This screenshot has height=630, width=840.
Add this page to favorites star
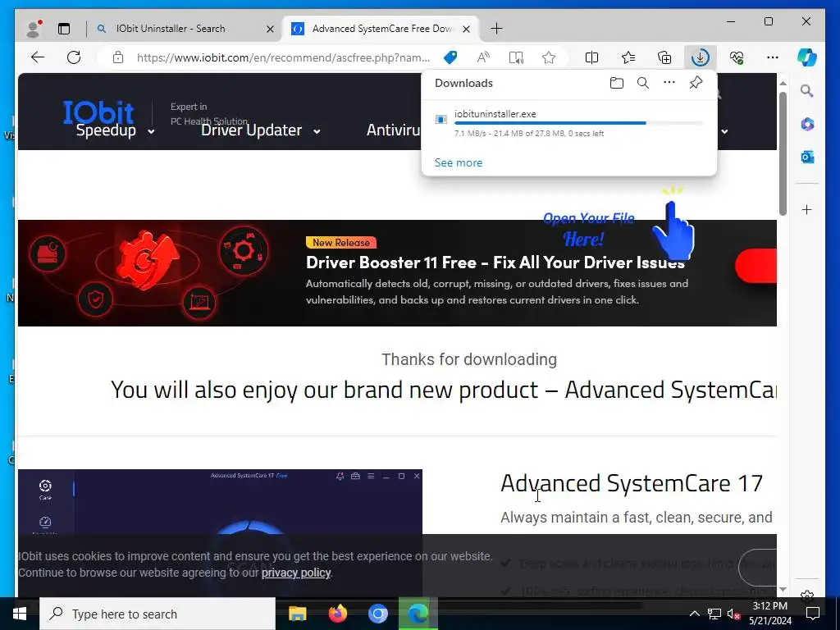pos(549,57)
